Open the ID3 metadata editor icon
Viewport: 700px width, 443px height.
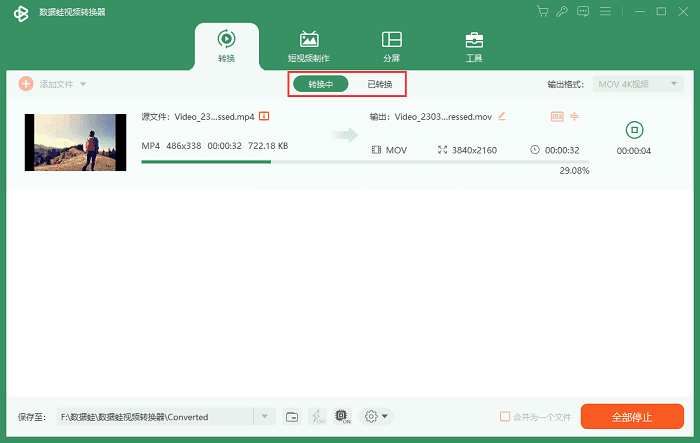557,116
